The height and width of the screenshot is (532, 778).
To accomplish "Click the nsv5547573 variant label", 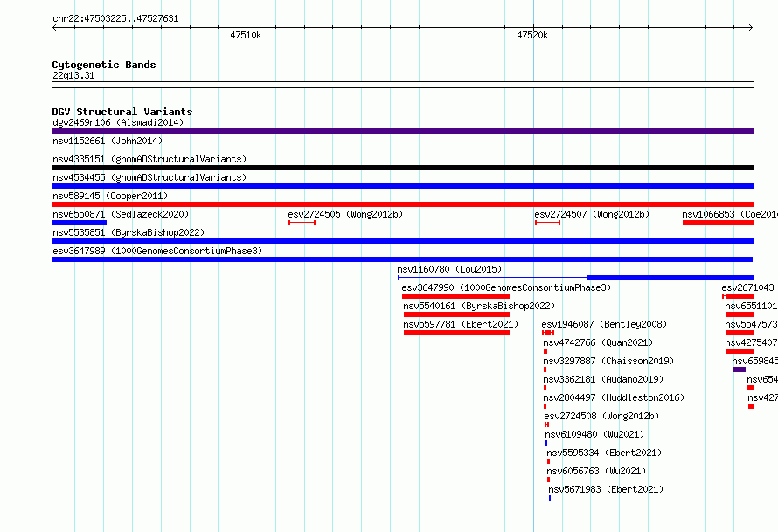I will click(751, 324).
